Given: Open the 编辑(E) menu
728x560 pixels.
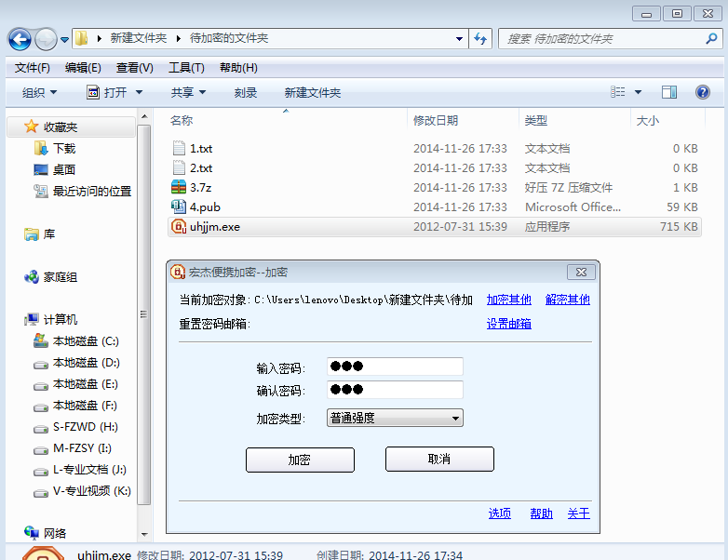Looking at the screenshot, I should coord(83,68).
